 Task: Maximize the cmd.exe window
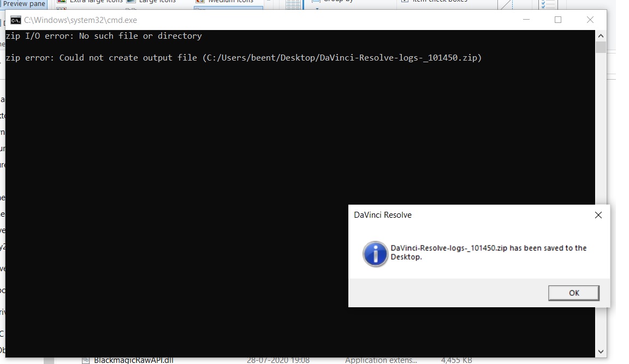(558, 20)
